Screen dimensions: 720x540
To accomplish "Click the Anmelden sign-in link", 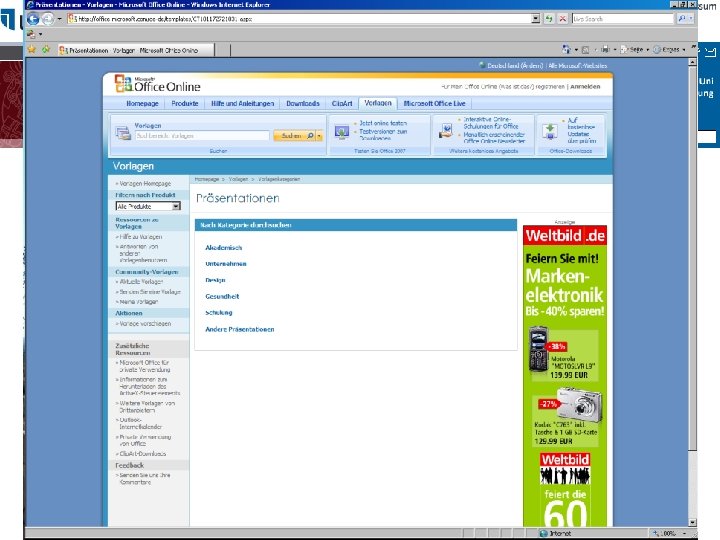I will coord(585,86).
